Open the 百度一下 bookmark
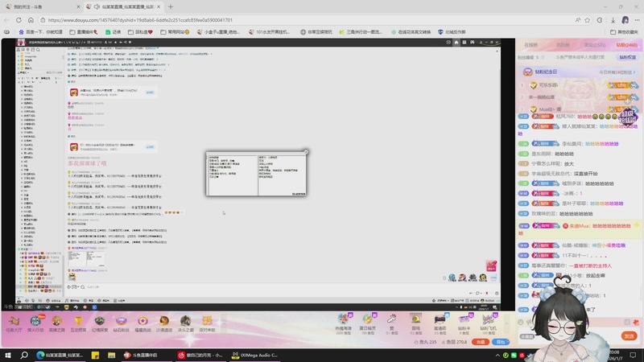 41,31
